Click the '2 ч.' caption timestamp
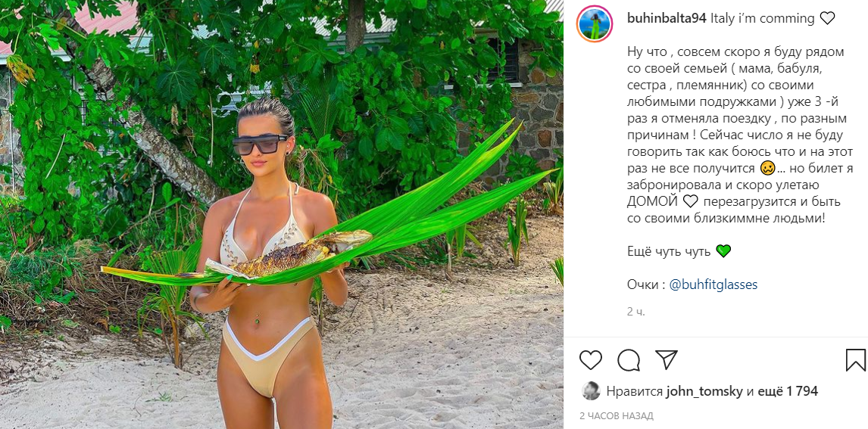 click(x=636, y=311)
